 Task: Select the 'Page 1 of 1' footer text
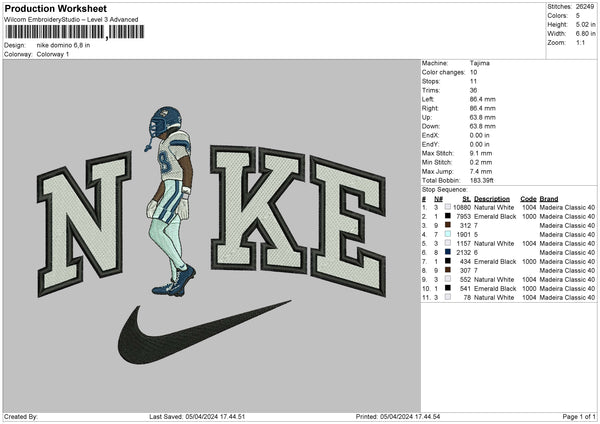[579, 417]
